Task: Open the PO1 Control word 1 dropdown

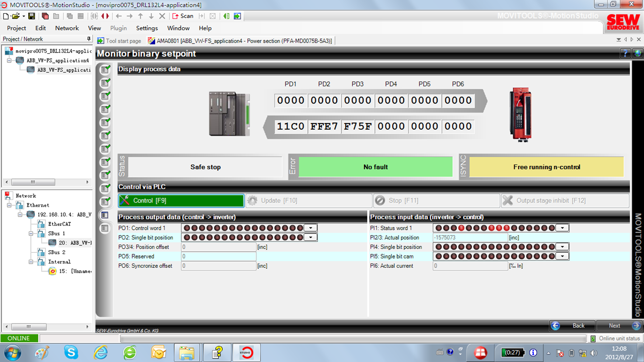Action: pos(311,228)
